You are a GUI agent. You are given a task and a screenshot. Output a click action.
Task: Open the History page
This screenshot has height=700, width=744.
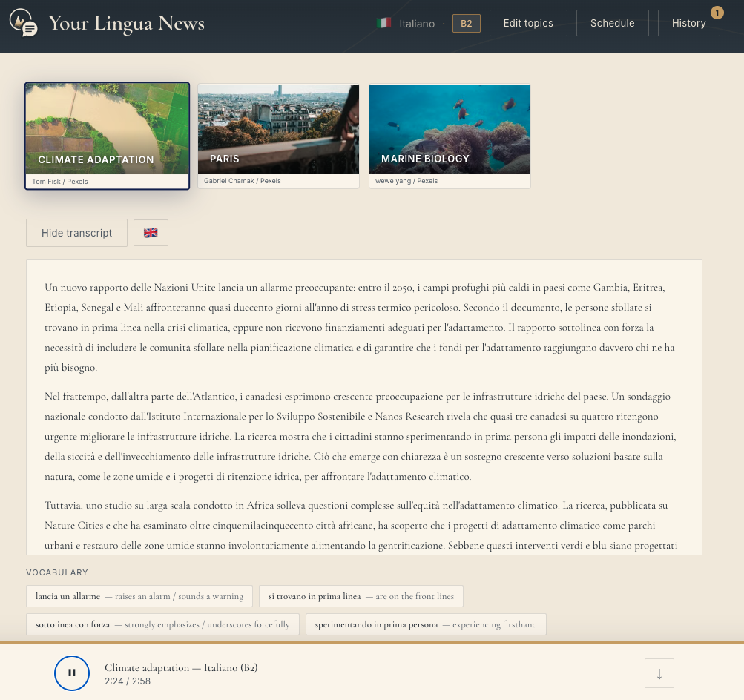coord(688,23)
